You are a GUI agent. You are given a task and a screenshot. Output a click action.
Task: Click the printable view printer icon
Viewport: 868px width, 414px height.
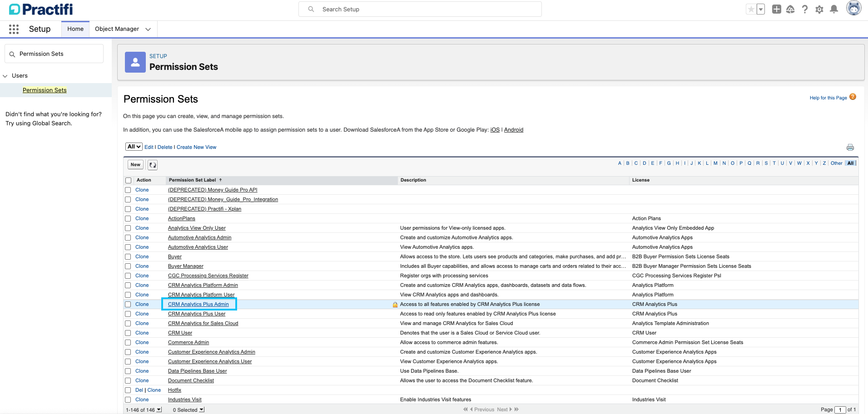850,148
